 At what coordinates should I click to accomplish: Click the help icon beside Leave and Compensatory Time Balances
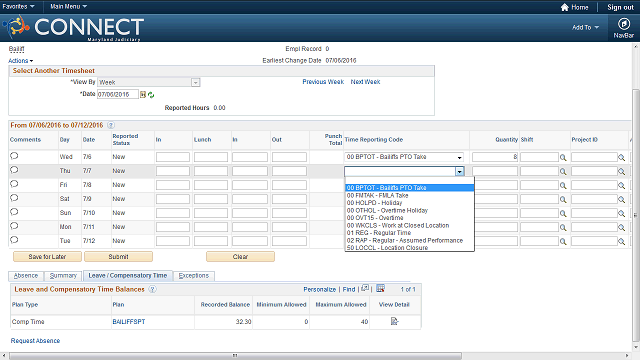click(152, 289)
